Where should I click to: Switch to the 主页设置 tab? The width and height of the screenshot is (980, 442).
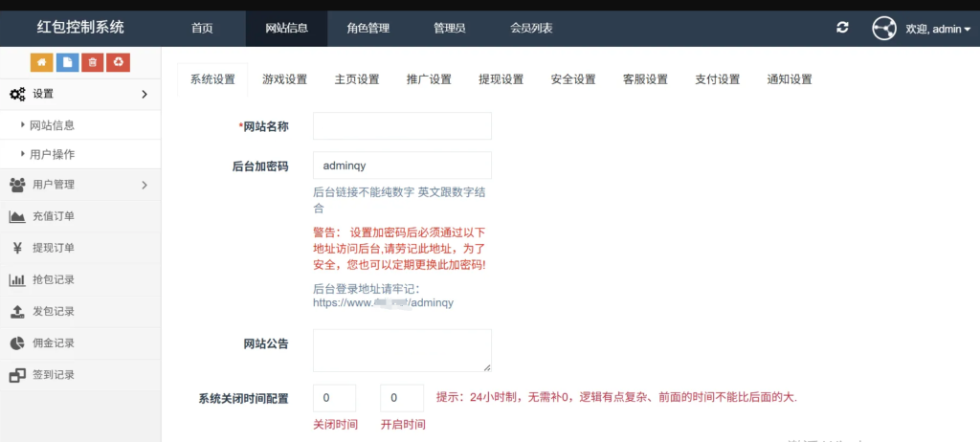357,79
